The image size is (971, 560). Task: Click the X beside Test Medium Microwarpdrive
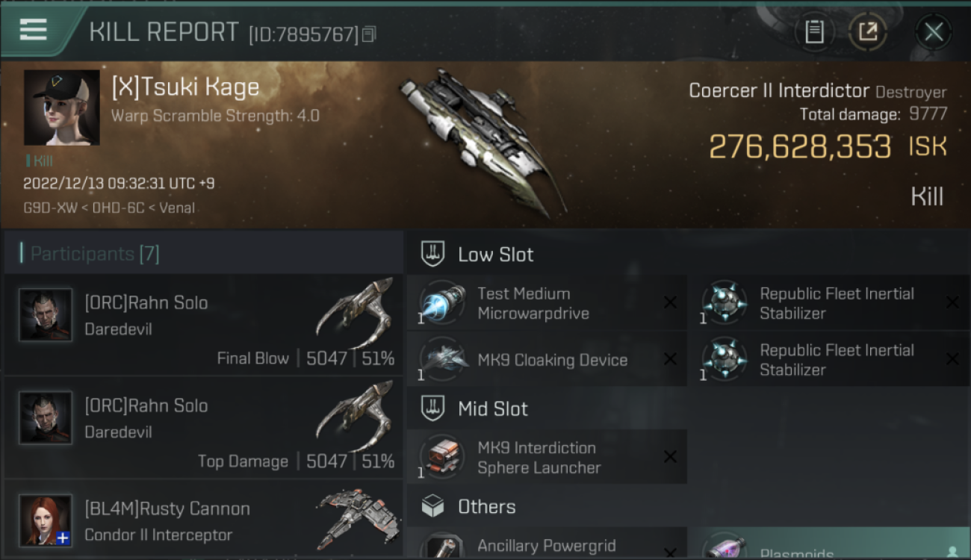tap(670, 302)
